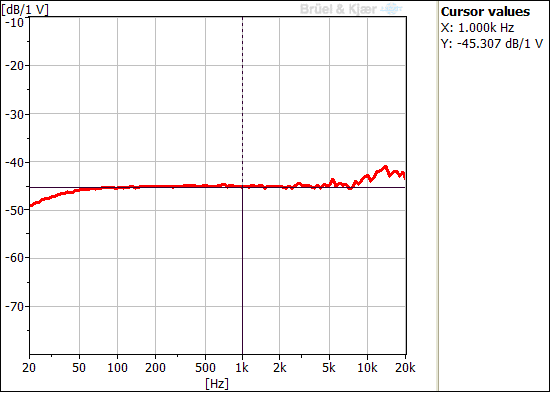This screenshot has height=394, width=551.
Task: Click the 5k frequency axis label
Action: (329, 368)
